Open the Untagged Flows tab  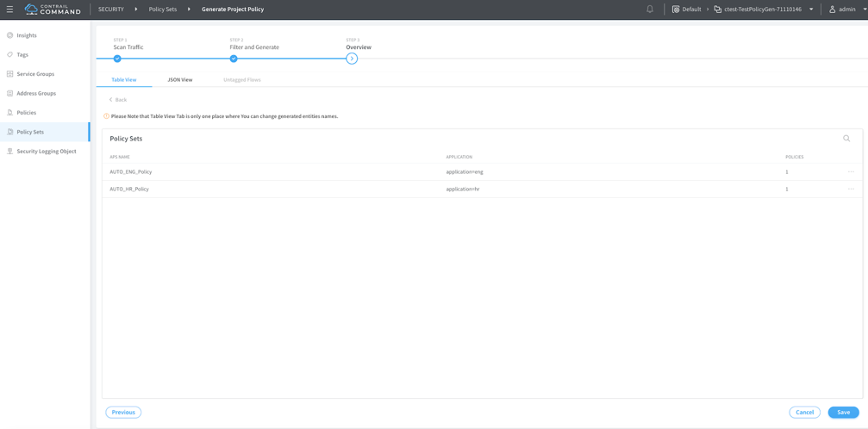pos(242,80)
